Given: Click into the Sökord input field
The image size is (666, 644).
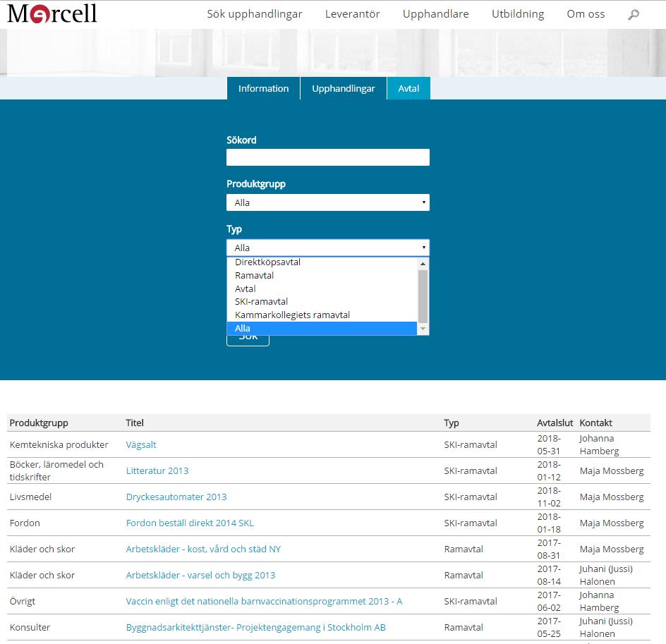Looking at the screenshot, I should point(328,157).
